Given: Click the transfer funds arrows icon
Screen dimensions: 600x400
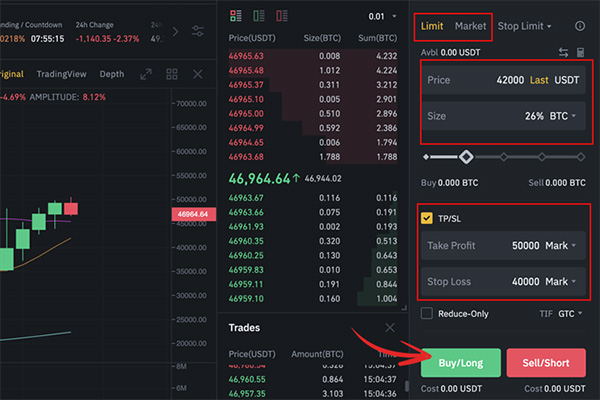Looking at the screenshot, I should 563,53.
